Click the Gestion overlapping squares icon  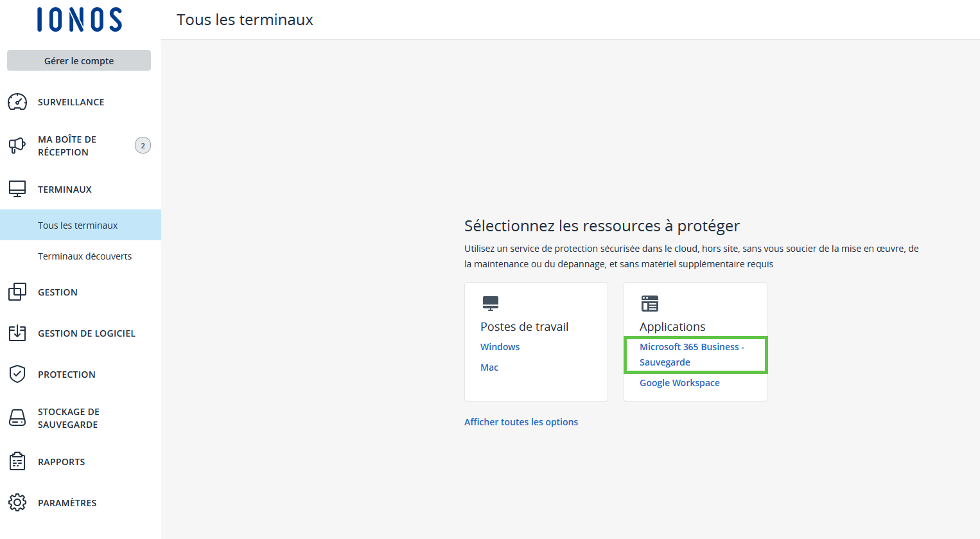(17, 292)
